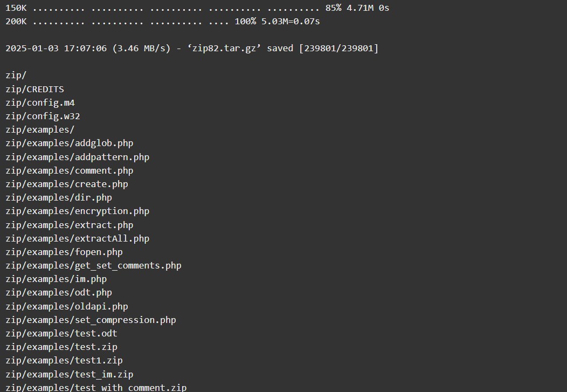Select the set_compression.php line
The width and height of the screenshot is (567, 392).
pos(91,320)
